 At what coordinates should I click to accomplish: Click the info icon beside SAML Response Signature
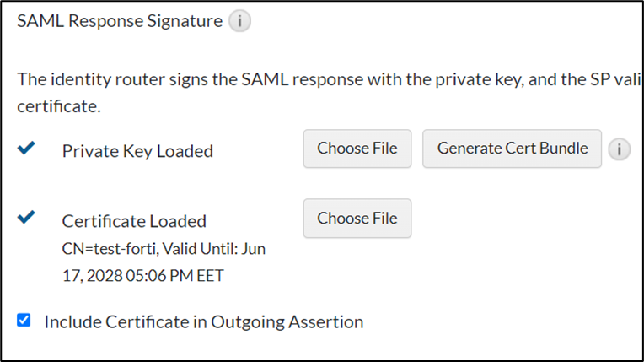pyautogui.click(x=240, y=20)
